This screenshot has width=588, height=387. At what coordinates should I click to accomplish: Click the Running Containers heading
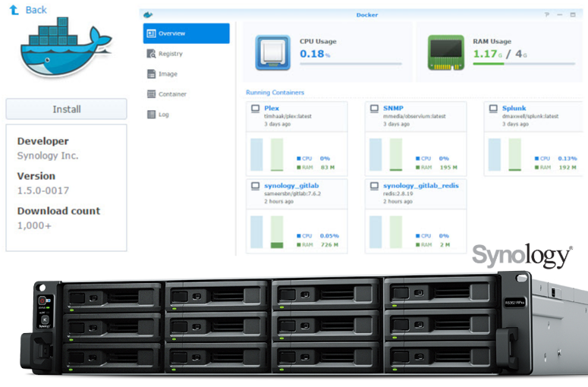tap(275, 93)
